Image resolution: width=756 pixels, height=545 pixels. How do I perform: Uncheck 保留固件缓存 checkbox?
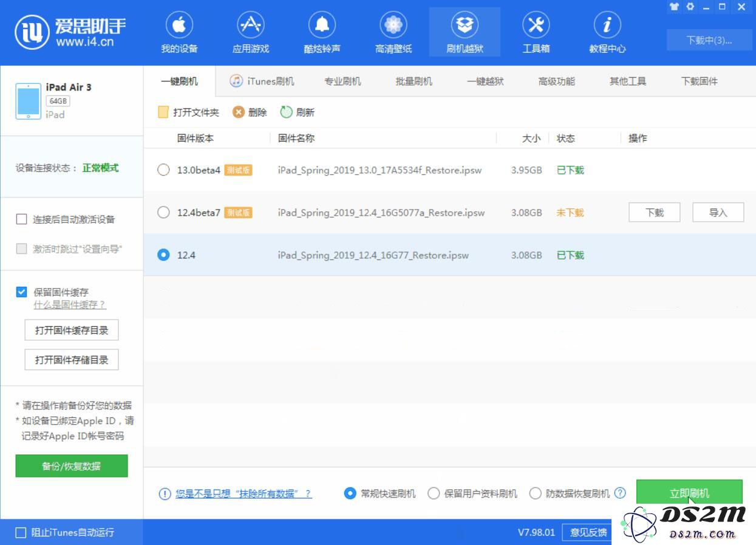coord(22,292)
